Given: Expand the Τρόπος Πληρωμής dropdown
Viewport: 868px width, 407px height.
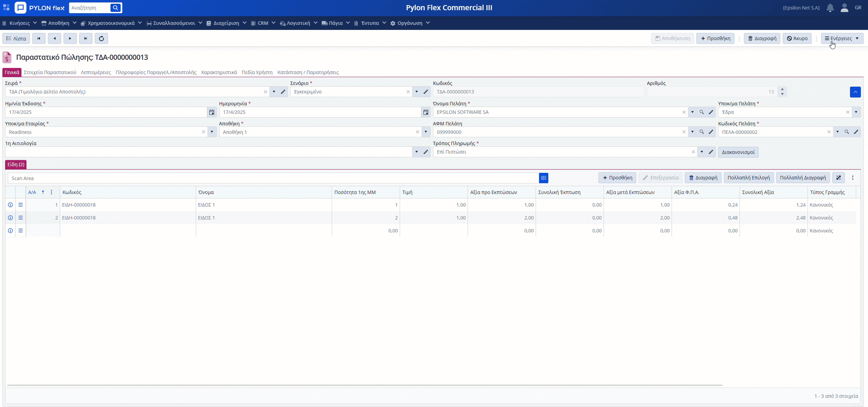Looking at the screenshot, I should click(x=702, y=152).
